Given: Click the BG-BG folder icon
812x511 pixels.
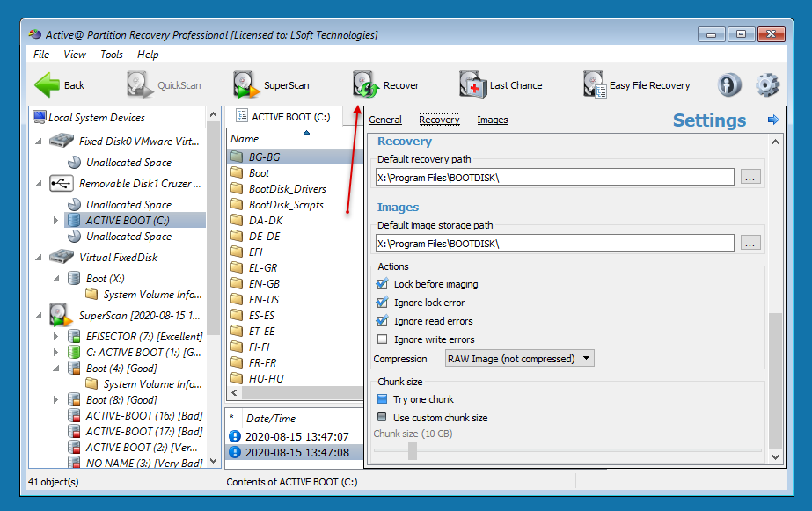Looking at the screenshot, I should [x=237, y=157].
